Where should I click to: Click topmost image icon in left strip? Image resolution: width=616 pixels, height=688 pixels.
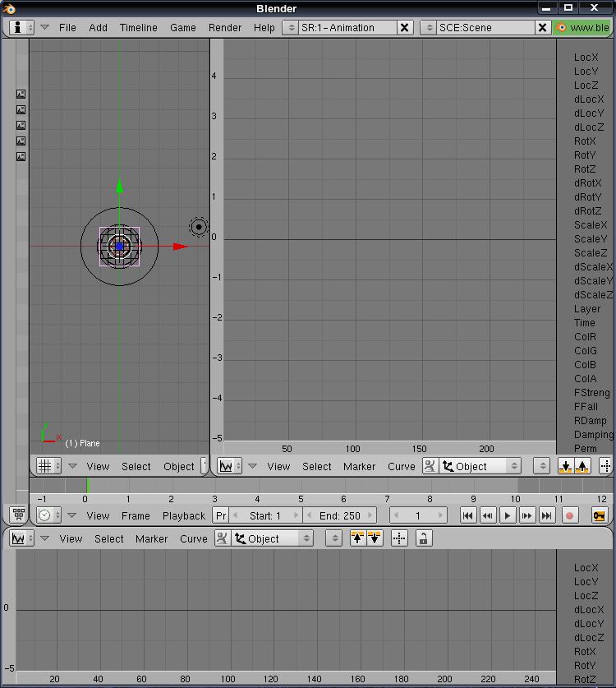[x=21, y=94]
